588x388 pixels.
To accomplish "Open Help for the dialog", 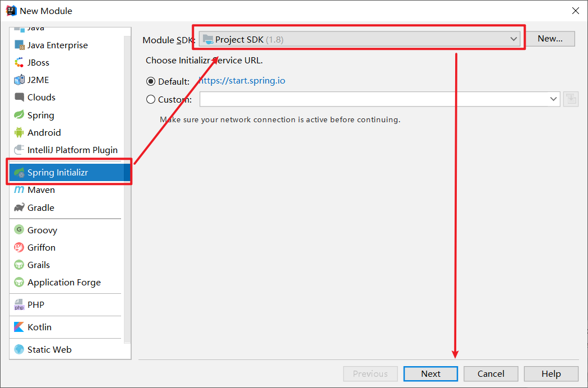I will (x=550, y=374).
